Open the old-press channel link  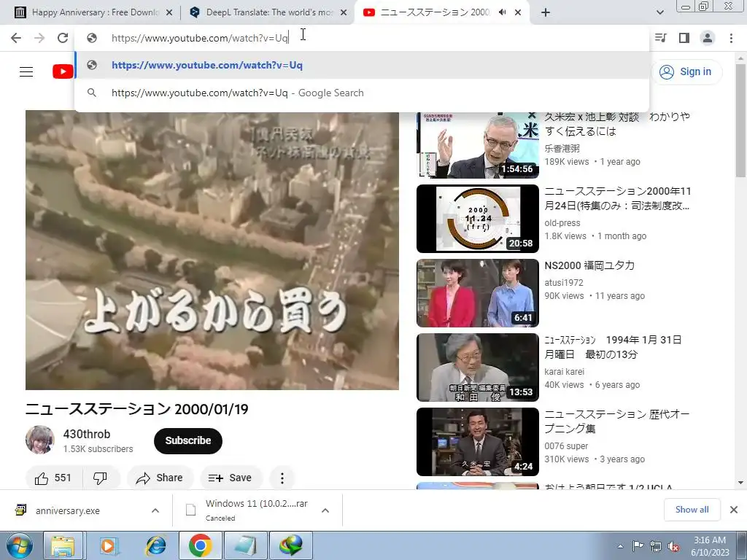[562, 223]
